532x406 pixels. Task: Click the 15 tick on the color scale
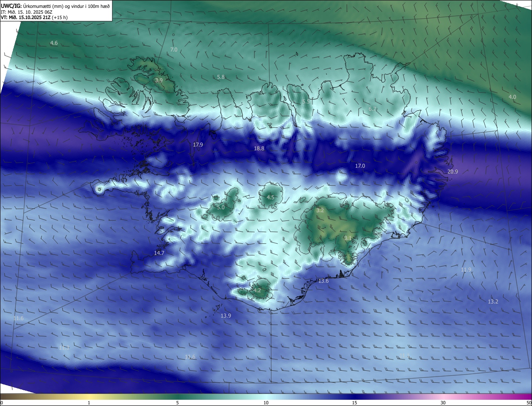[x=355, y=403]
